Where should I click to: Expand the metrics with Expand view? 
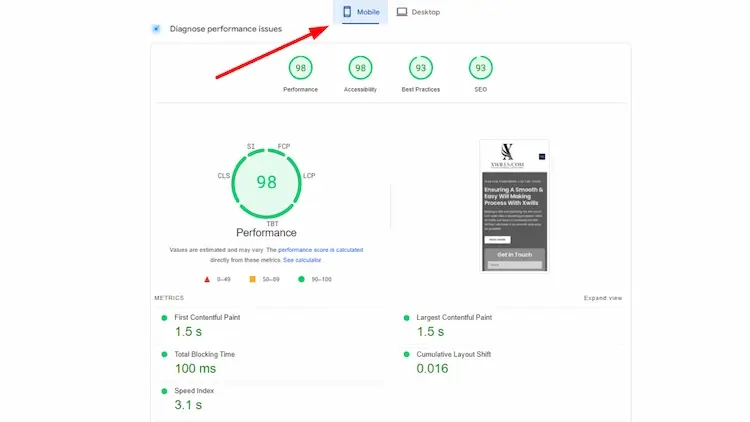[x=603, y=298]
